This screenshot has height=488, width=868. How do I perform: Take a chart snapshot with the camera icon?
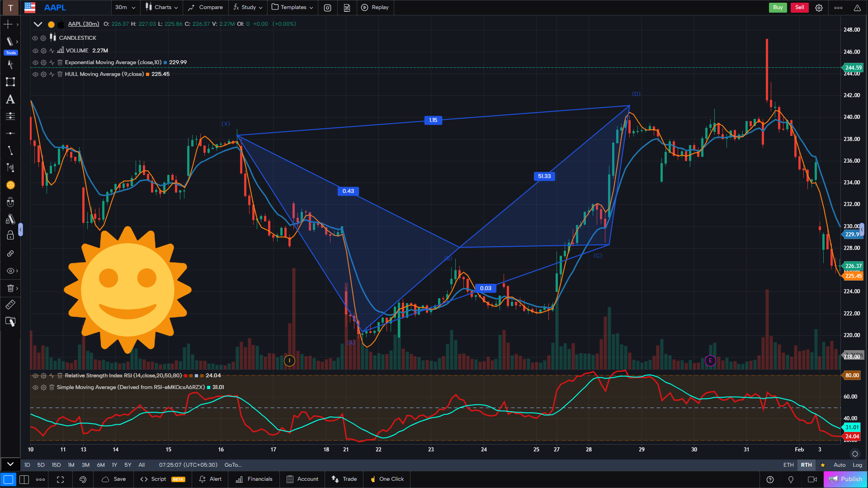[327, 8]
